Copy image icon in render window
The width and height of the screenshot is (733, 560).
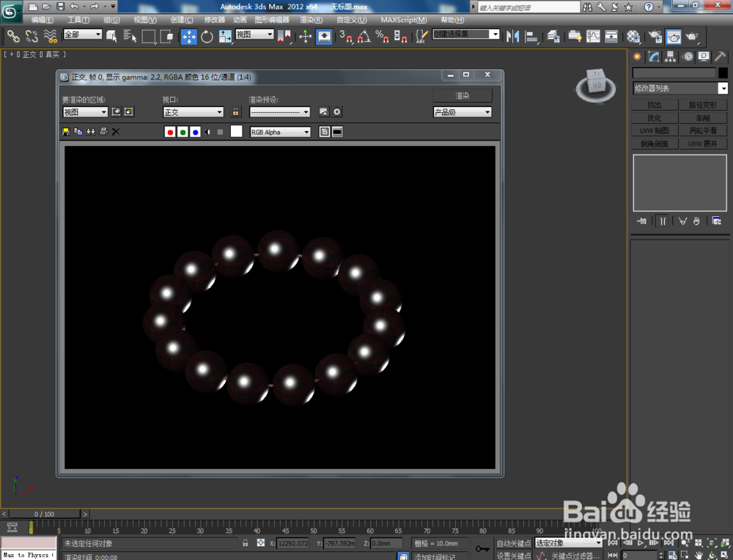78,132
